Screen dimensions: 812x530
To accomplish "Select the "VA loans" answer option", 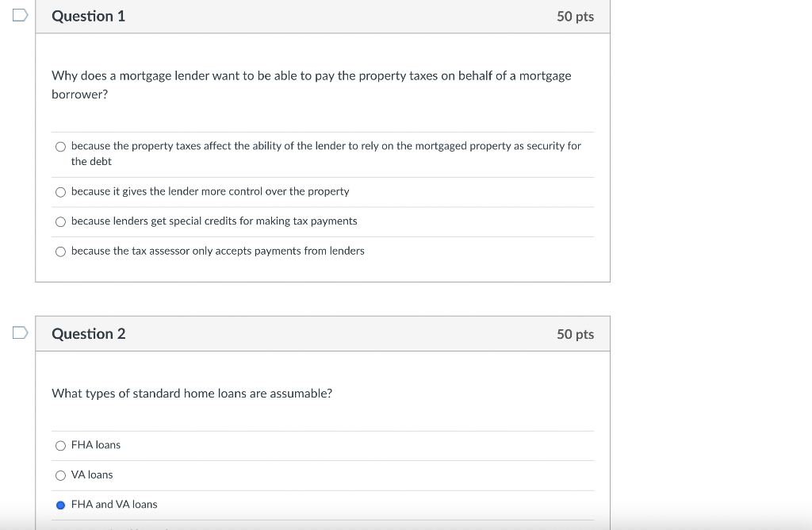I will 60,474.
